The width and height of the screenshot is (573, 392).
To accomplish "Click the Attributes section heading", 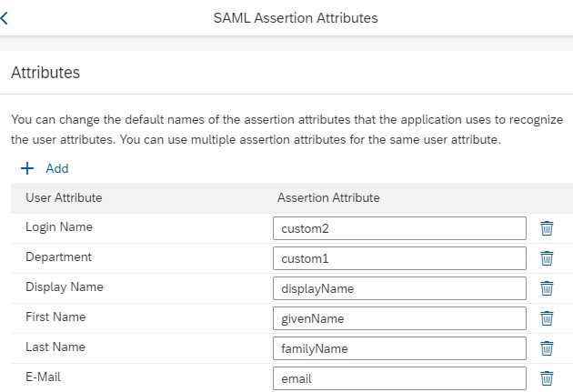I will (x=45, y=73).
